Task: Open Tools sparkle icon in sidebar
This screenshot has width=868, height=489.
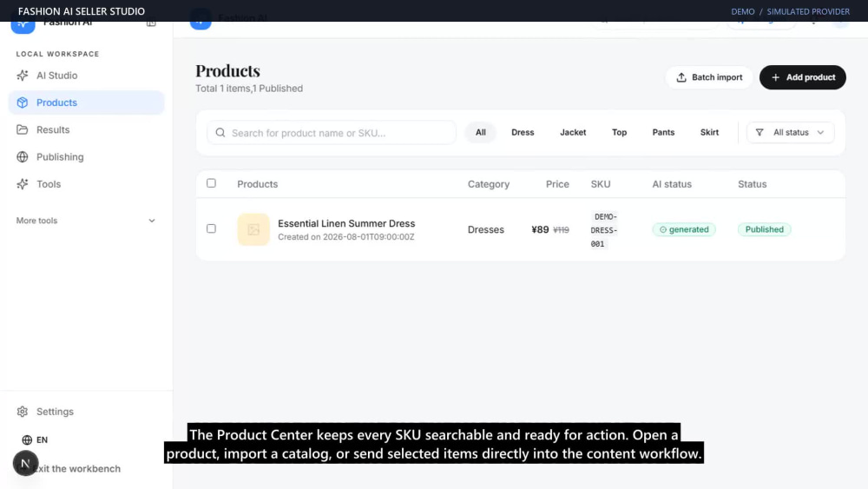Action: pos(23,184)
